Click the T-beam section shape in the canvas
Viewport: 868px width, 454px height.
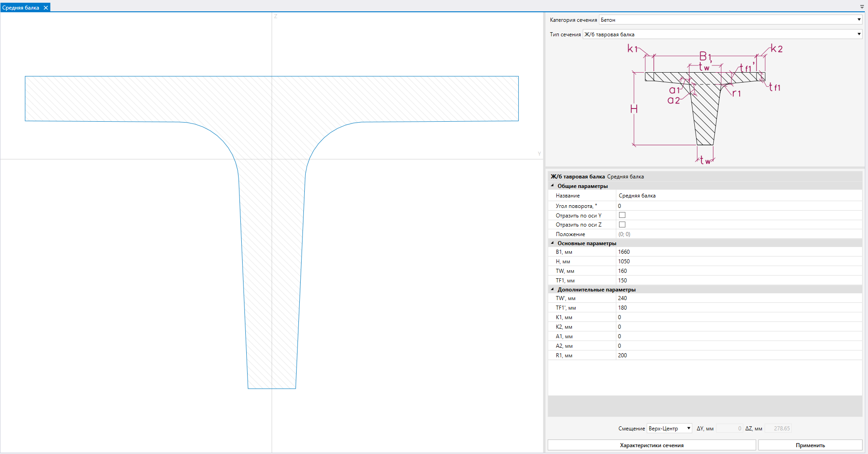click(272, 232)
